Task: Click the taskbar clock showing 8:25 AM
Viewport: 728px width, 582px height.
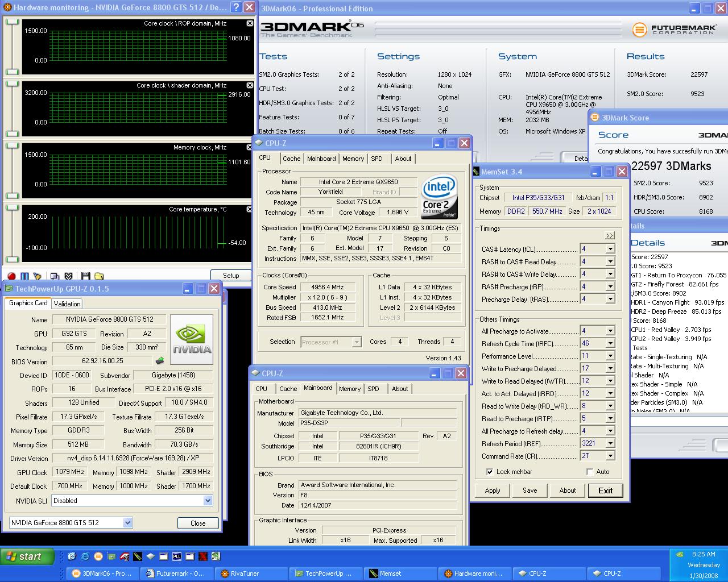Action: (704, 554)
